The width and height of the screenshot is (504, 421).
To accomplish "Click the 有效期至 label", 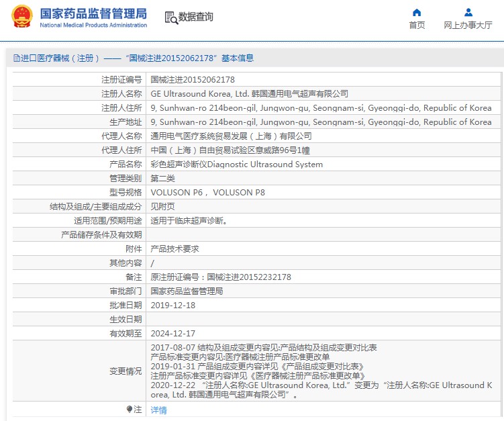I will click(125, 334).
